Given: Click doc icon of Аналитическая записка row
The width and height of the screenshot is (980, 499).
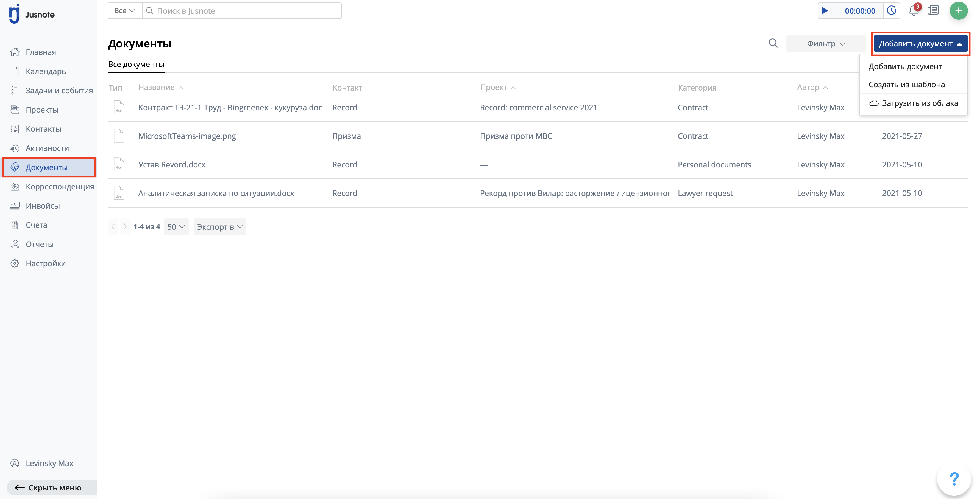Looking at the screenshot, I should (x=119, y=193).
